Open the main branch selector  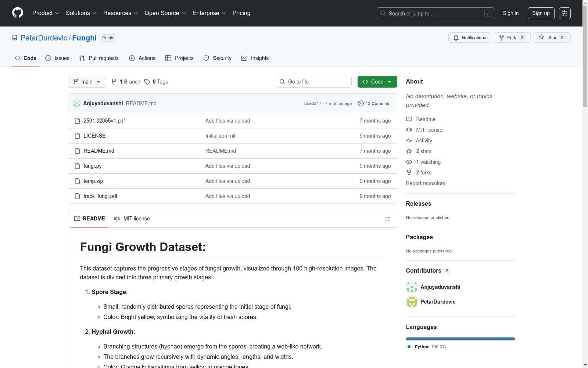[87, 82]
